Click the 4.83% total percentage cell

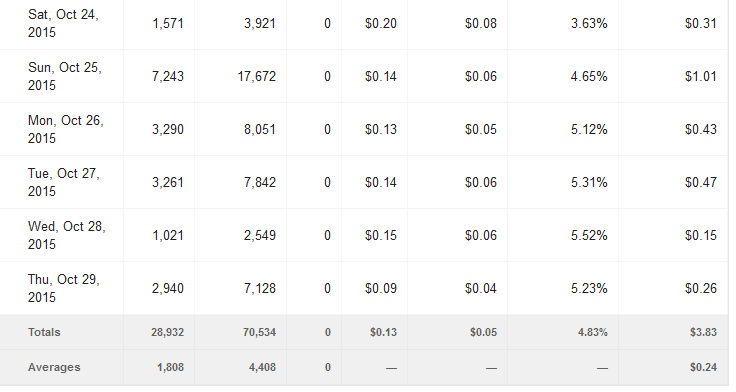click(x=592, y=332)
